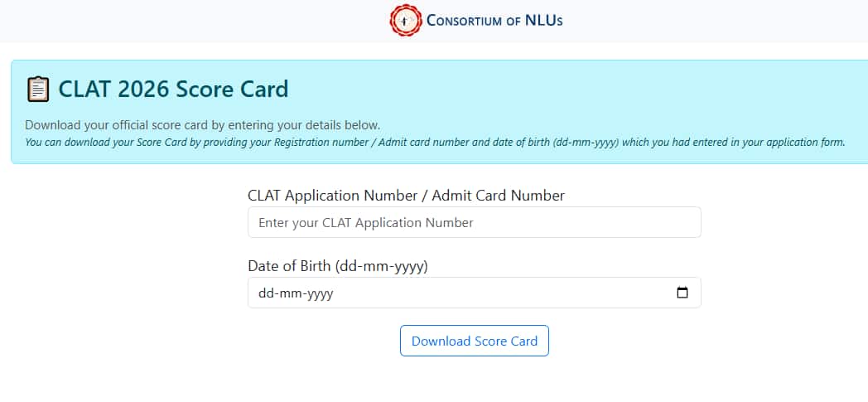Open the calendar date picker icon
This screenshot has width=868, height=402.
(682, 293)
